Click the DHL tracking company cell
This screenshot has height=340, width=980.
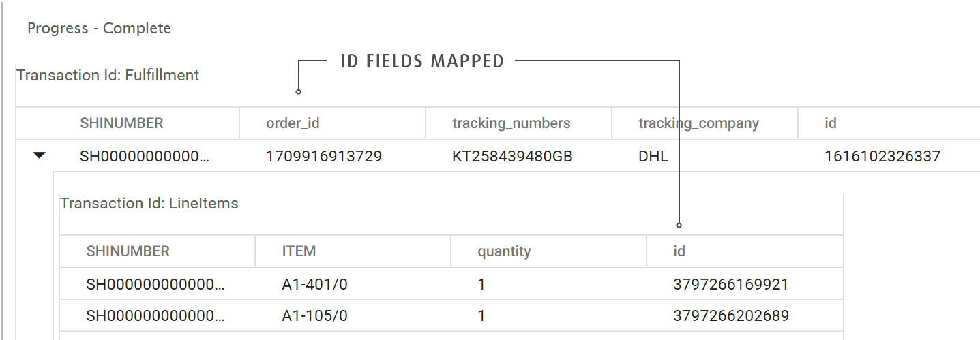point(653,157)
